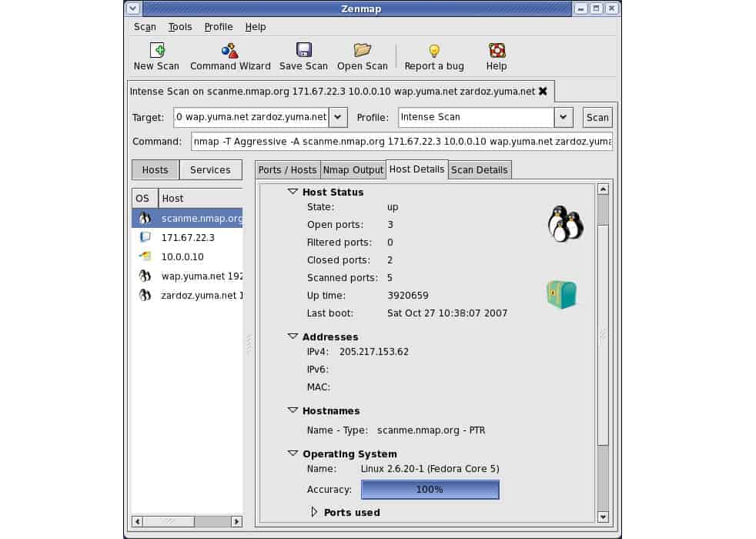Switch to the Scan Details tab
The width and height of the screenshot is (756, 539).
(x=480, y=170)
